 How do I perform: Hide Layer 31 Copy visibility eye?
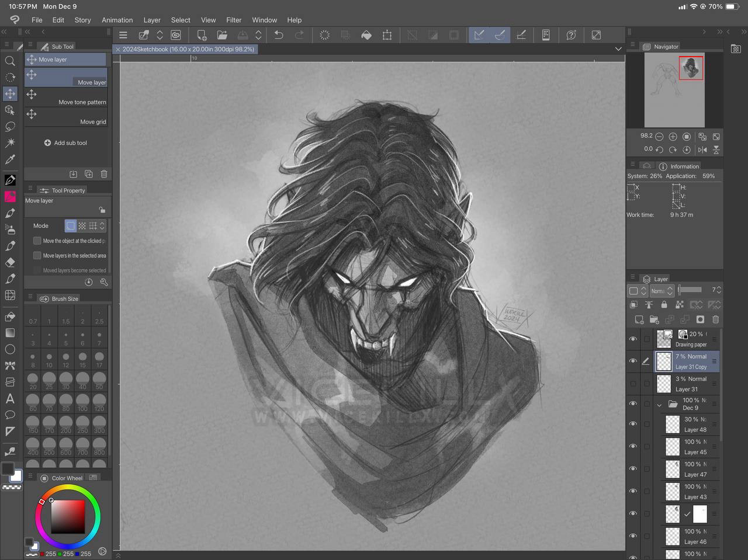[633, 361]
